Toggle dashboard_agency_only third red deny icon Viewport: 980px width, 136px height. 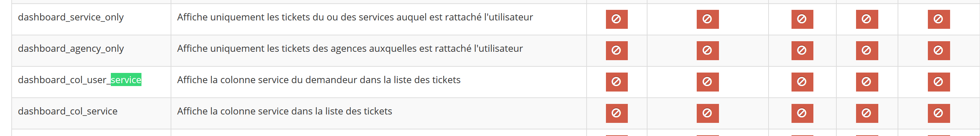pos(802,50)
